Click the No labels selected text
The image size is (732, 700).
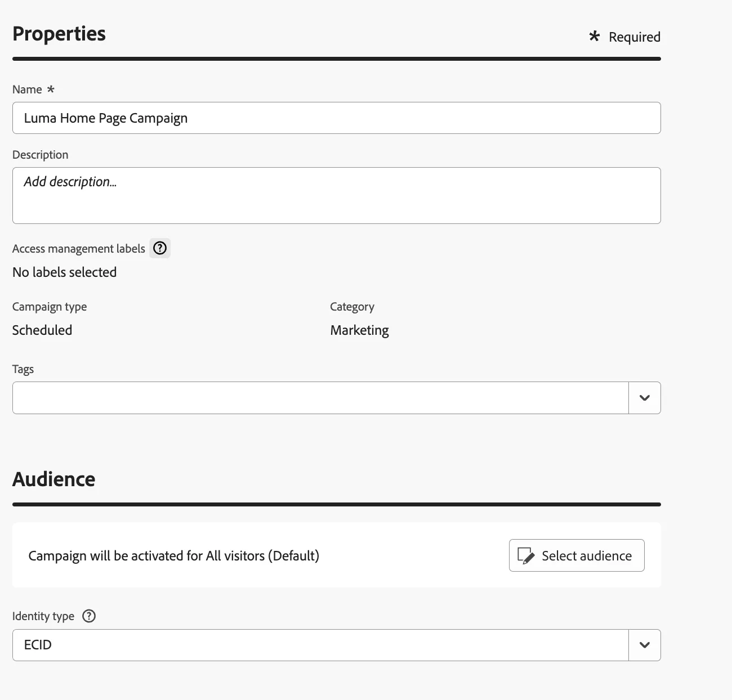point(65,272)
